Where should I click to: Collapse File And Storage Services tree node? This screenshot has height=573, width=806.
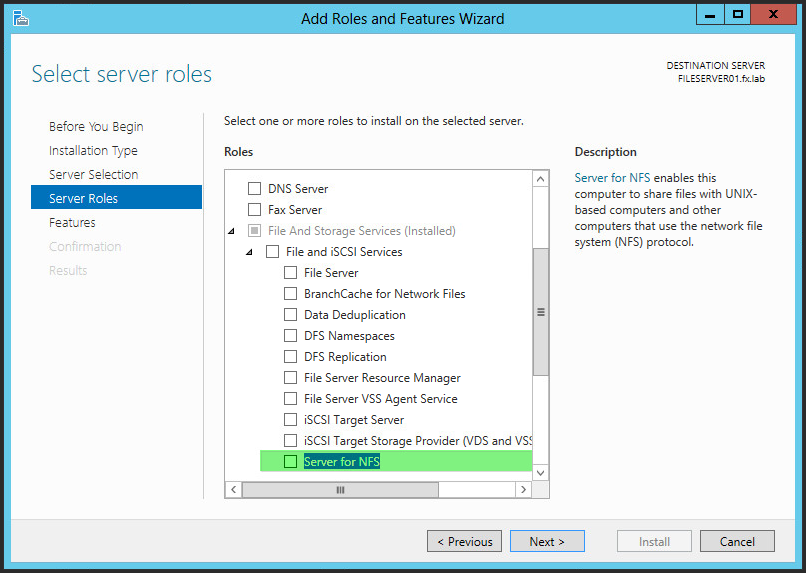[x=231, y=231]
